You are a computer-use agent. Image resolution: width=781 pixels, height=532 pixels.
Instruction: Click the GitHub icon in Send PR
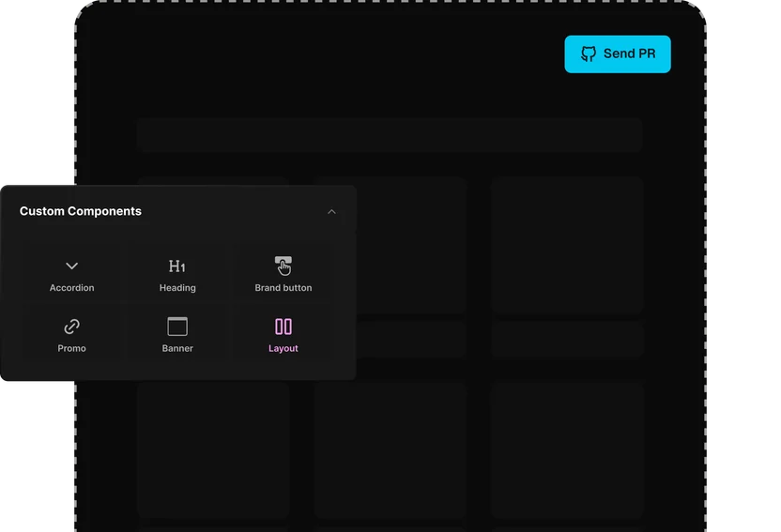[589, 53]
